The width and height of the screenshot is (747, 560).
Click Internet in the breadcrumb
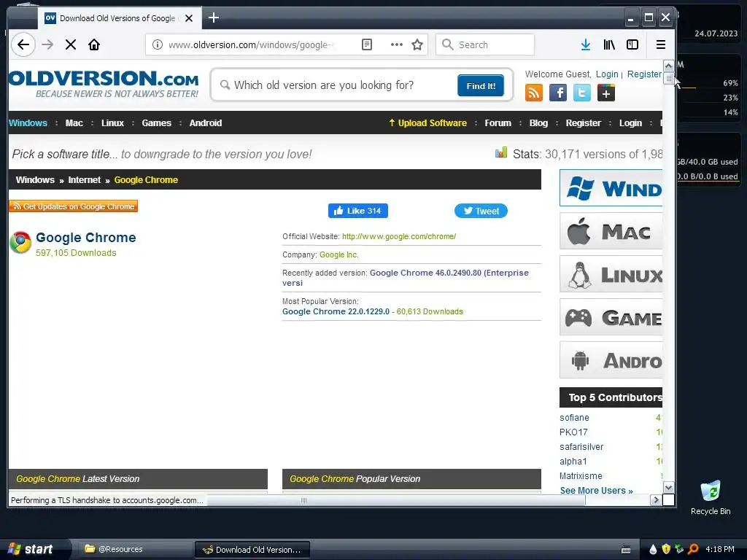[x=85, y=180]
